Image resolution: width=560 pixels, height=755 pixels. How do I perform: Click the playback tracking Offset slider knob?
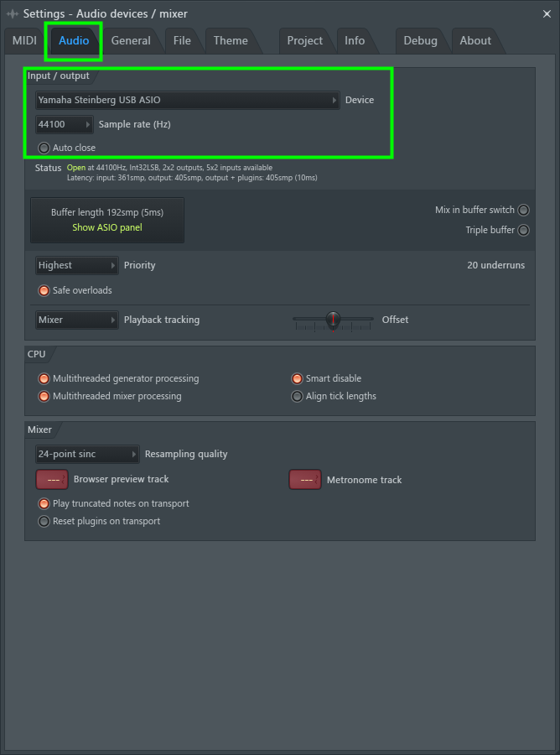pyautogui.click(x=333, y=319)
